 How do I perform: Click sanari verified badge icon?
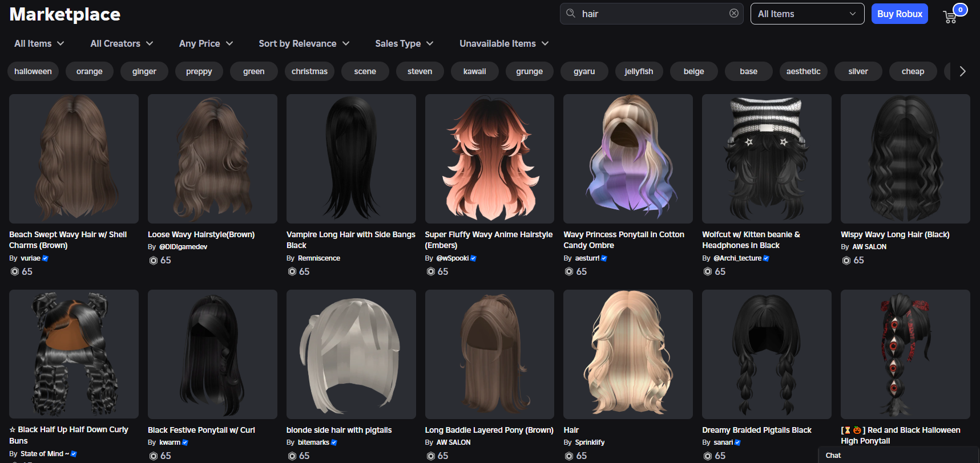coord(737,442)
